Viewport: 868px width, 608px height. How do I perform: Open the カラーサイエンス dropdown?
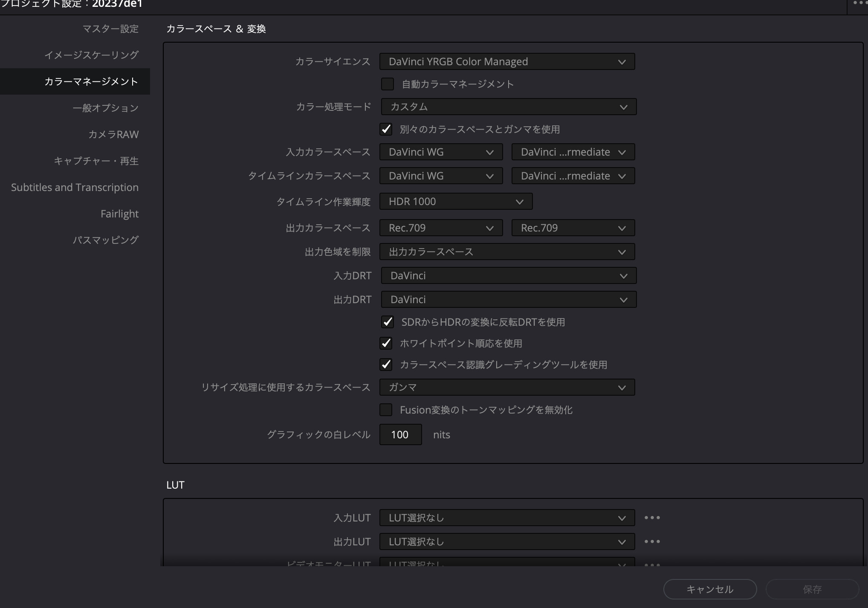[507, 61]
